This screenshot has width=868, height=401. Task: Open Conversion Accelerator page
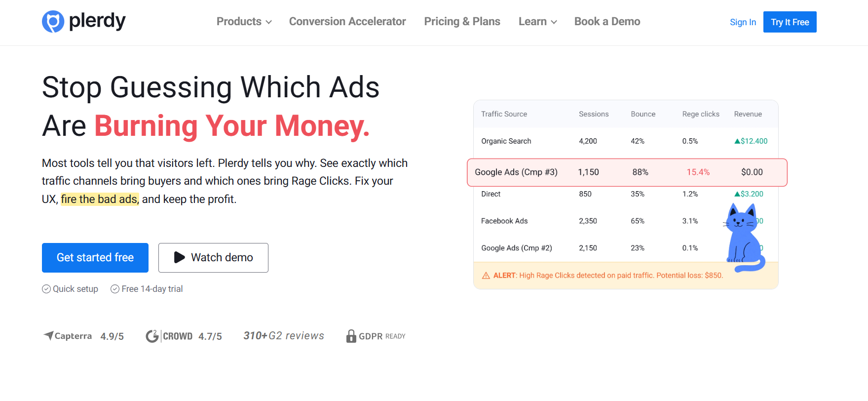347,22
